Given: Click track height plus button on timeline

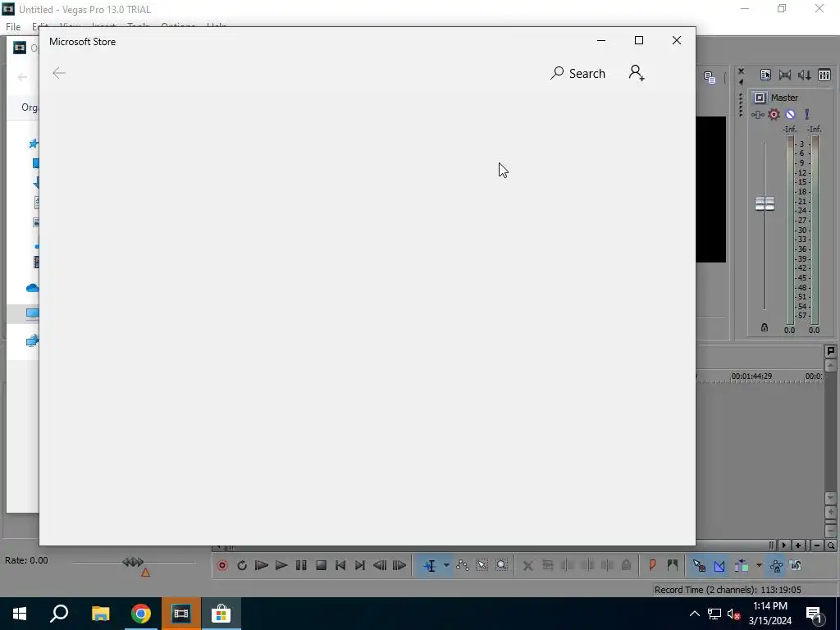Looking at the screenshot, I should (831, 513).
